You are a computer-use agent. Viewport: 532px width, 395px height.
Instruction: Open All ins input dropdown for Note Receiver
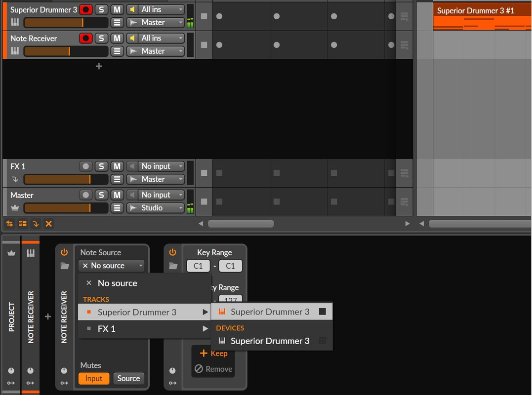point(161,39)
